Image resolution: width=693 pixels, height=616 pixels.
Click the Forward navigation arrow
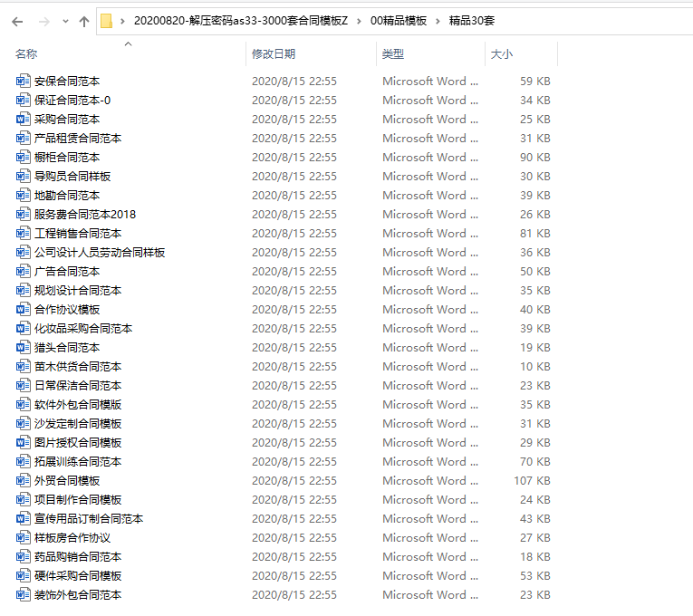tap(43, 21)
